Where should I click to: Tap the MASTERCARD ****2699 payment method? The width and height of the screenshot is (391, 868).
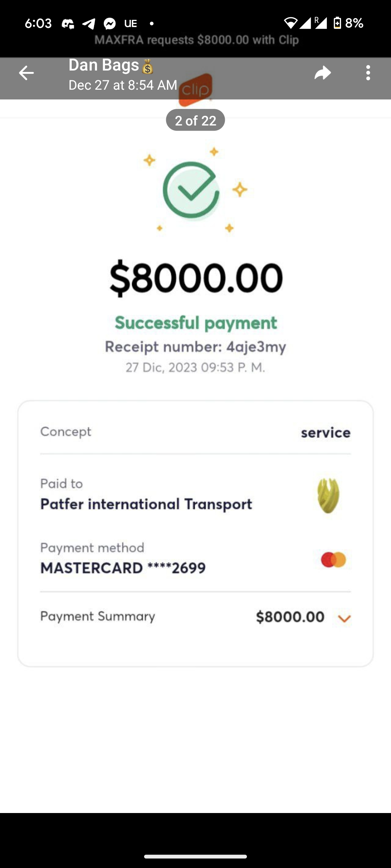click(x=123, y=568)
